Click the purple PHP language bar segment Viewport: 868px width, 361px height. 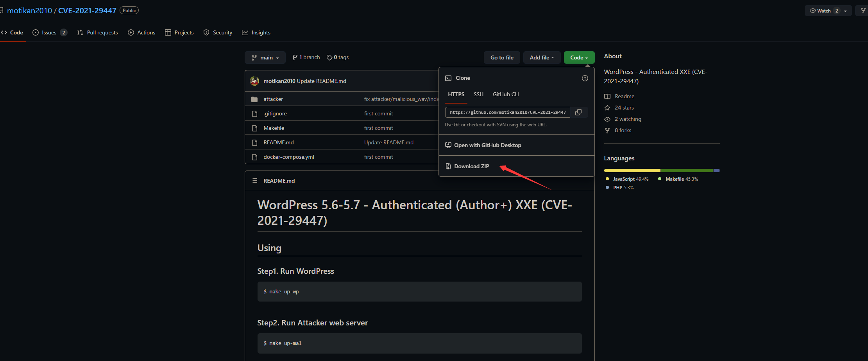pyautogui.click(x=717, y=171)
